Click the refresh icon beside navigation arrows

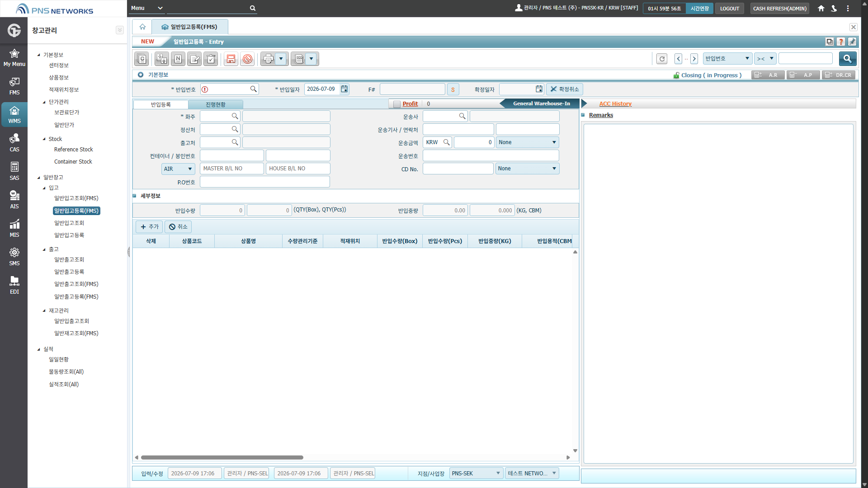point(662,59)
